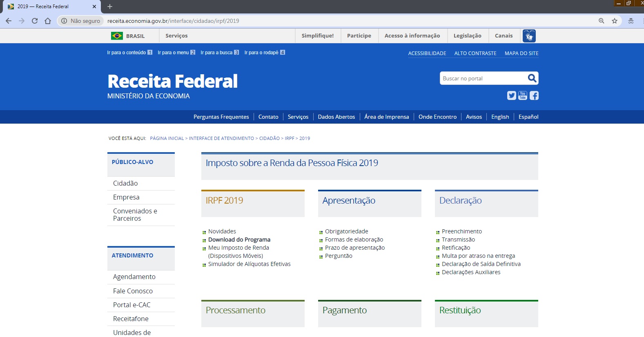
Task: Click PÁGINA INICIAL breadcrumb
Action: tap(167, 138)
